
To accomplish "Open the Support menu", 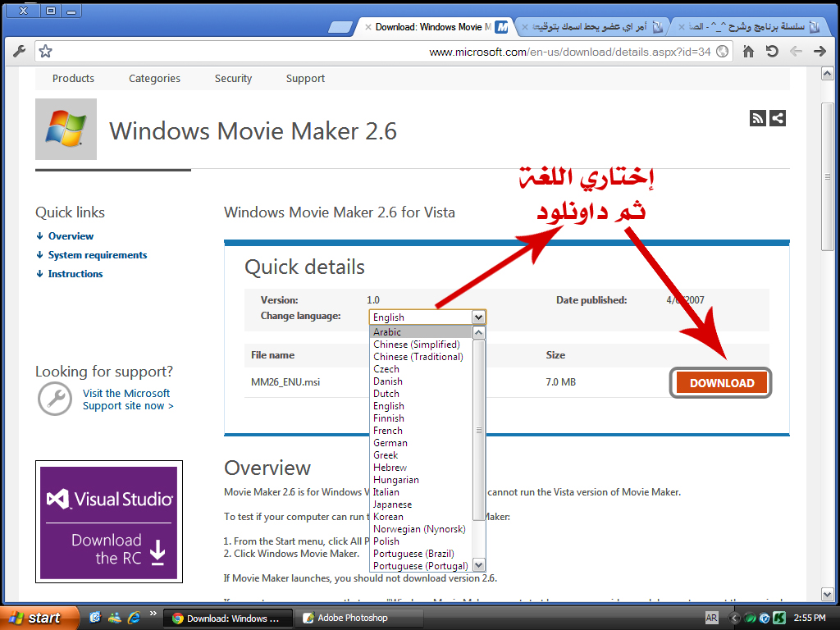I will click(305, 78).
